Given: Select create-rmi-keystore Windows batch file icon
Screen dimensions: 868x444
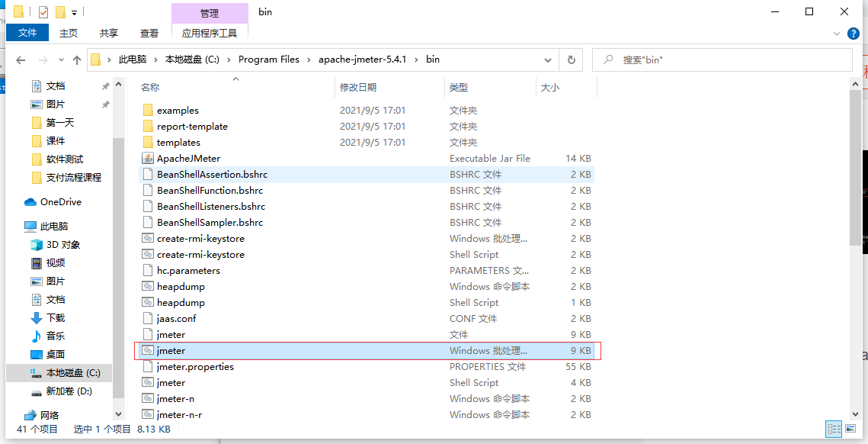Looking at the screenshot, I should [147, 238].
